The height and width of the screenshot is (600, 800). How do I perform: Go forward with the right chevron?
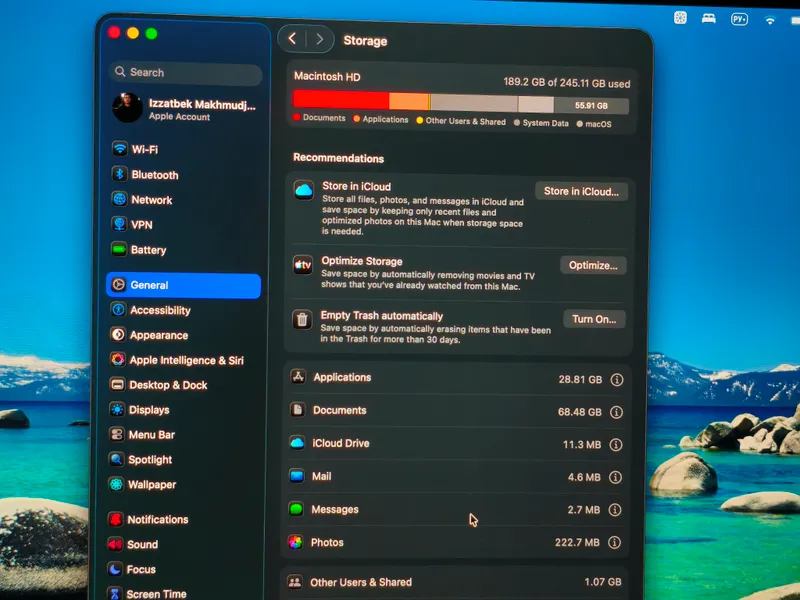click(320, 39)
